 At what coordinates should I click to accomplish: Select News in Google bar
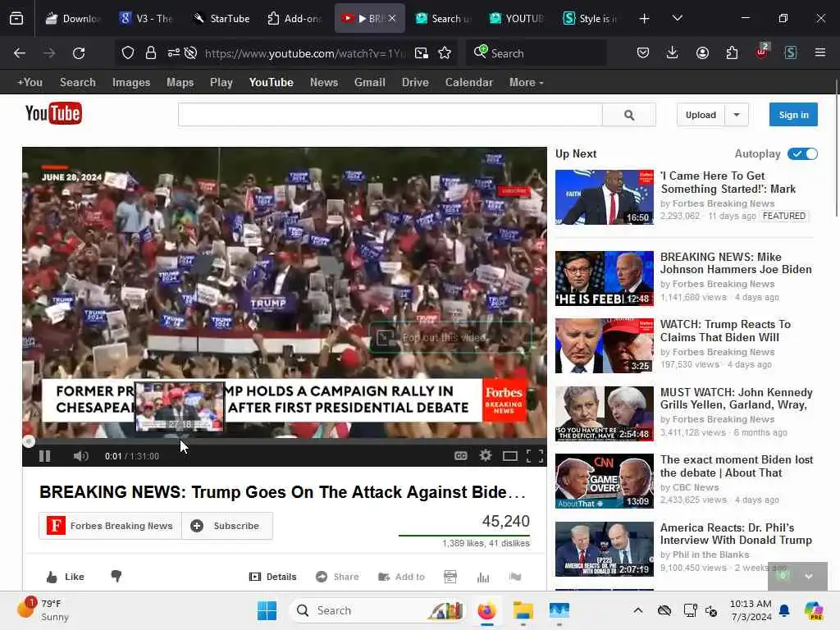(x=323, y=83)
